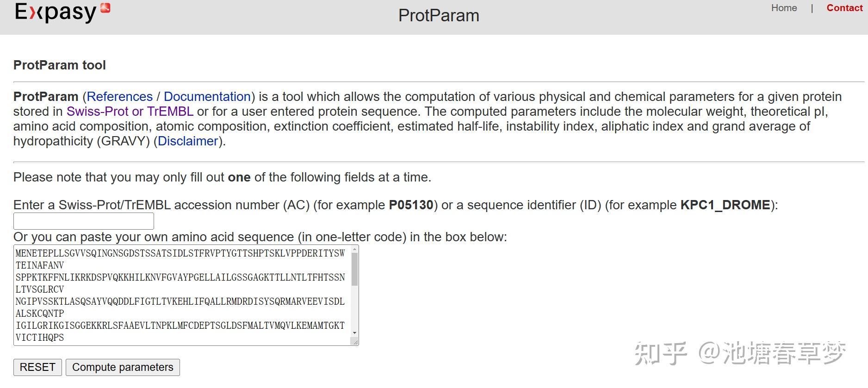This screenshot has height=388, width=868.
Task: Click the example identifier KPC1_DROME text
Action: pos(725,205)
